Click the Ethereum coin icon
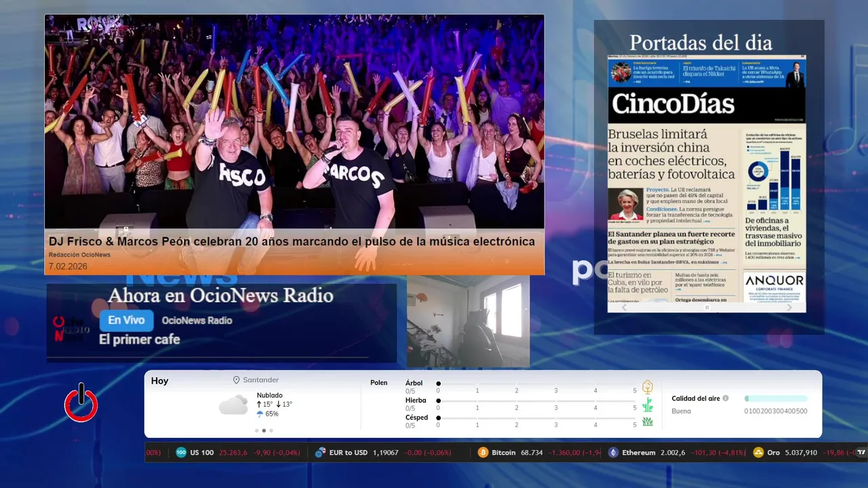The width and height of the screenshot is (868, 488). click(x=613, y=453)
